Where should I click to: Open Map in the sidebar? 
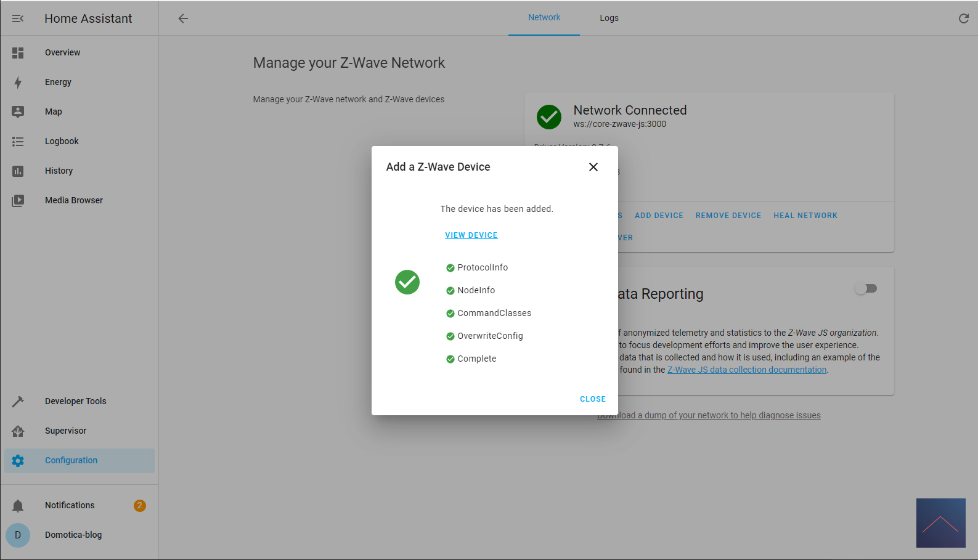(x=79, y=112)
